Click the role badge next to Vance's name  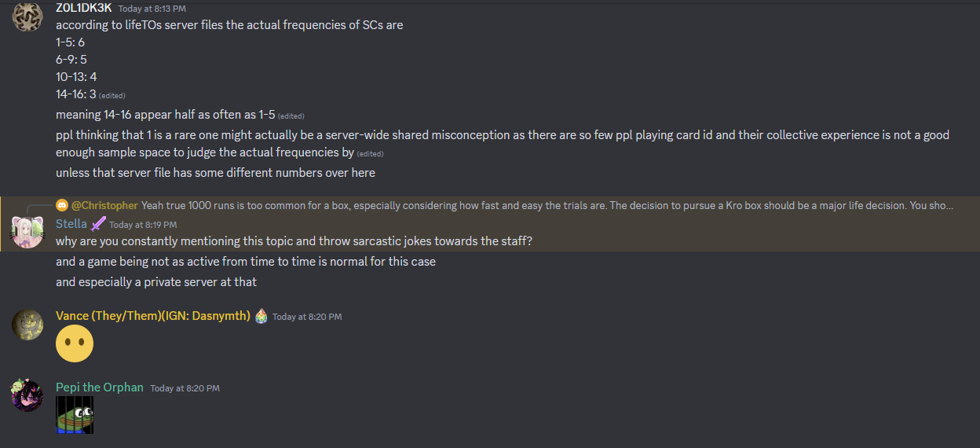(261, 316)
